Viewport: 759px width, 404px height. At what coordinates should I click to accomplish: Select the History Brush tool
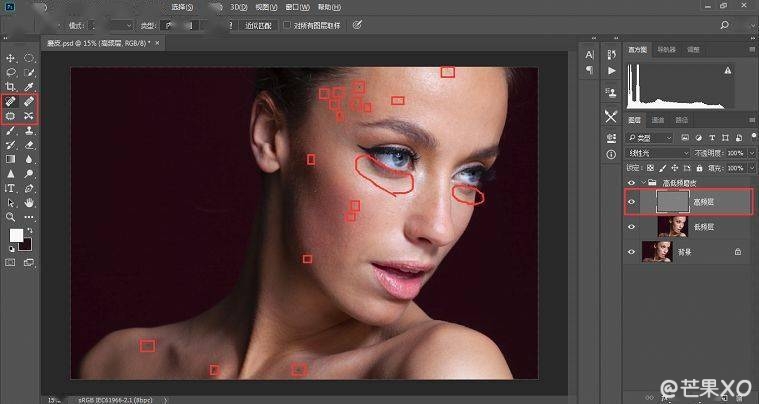pos(10,145)
